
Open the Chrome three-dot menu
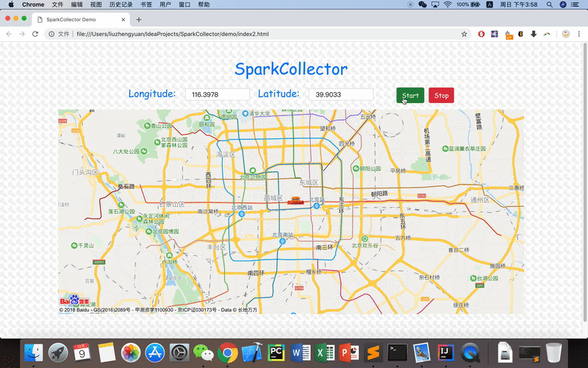click(x=579, y=34)
